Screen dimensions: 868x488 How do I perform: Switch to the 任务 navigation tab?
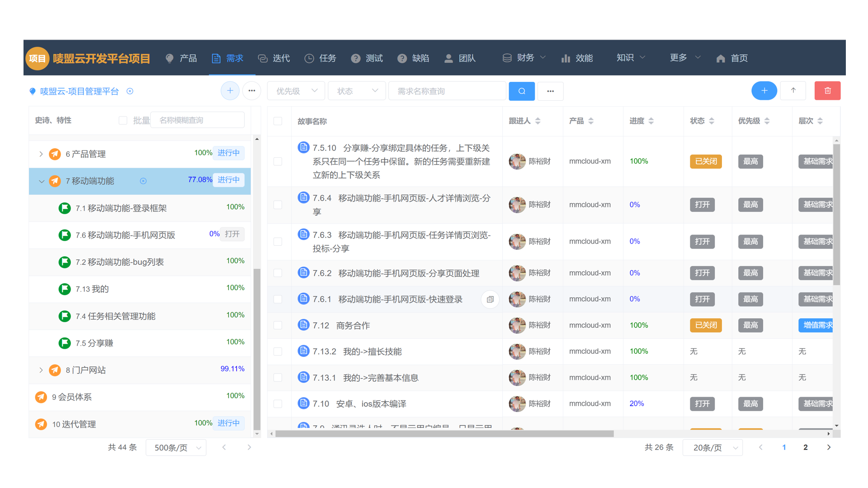click(x=321, y=58)
